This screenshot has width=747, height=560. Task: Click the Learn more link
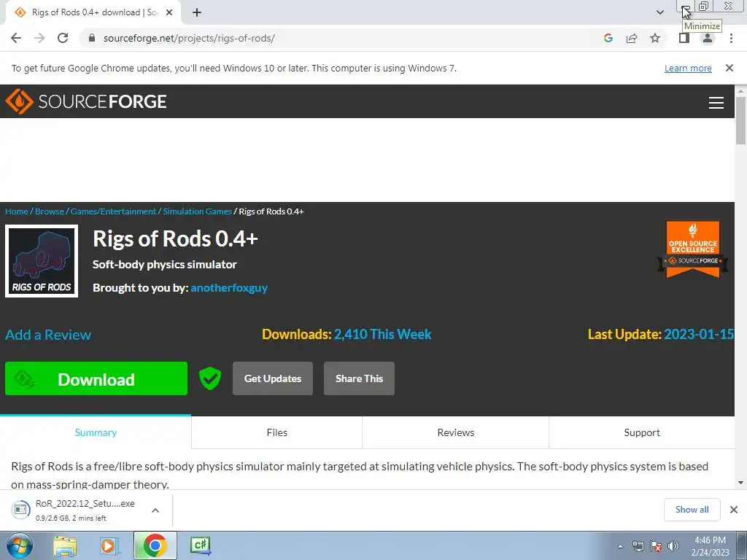pyautogui.click(x=688, y=68)
